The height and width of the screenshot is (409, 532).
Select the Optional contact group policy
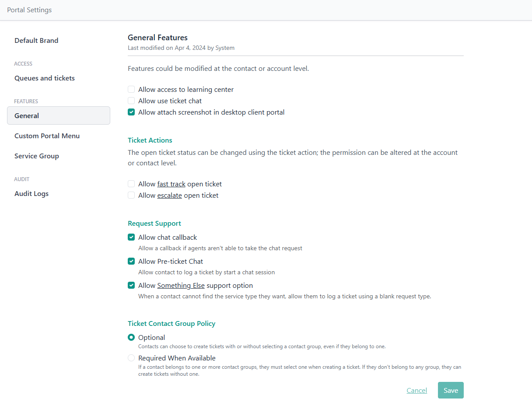click(131, 337)
